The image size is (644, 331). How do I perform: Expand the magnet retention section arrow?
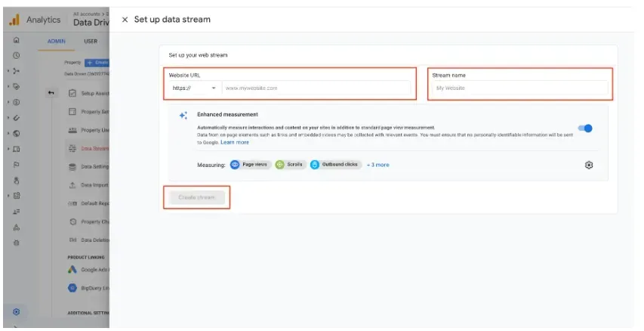pos(8,118)
